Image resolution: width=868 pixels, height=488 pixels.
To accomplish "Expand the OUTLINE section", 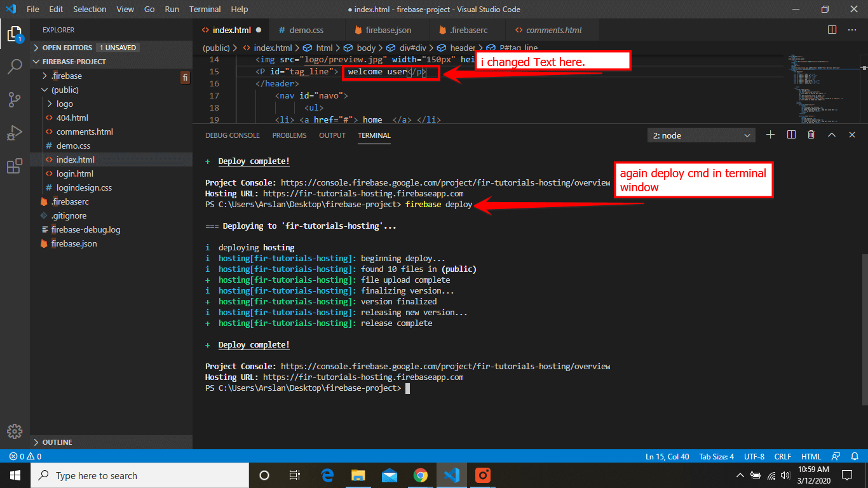I will point(111,442).
